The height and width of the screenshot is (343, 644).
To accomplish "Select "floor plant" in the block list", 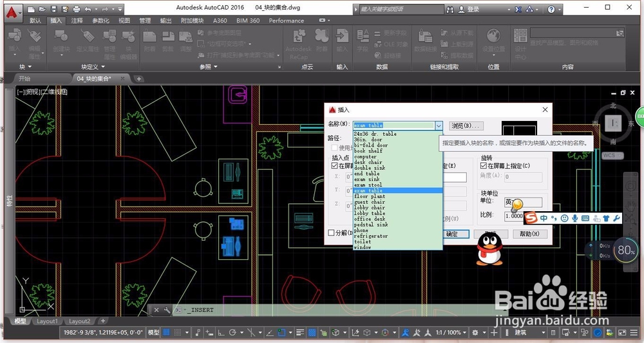I will (x=397, y=196).
